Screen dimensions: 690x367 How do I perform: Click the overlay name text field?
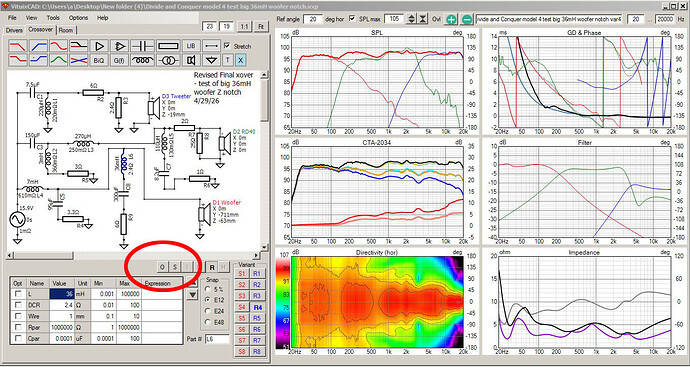click(550, 19)
